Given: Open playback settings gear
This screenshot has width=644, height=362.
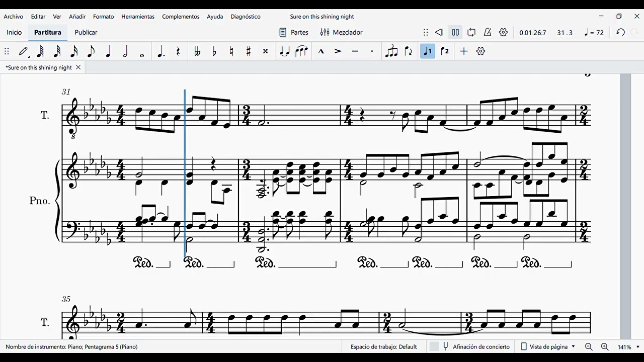Looking at the screenshot, I should pyautogui.click(x=504, y=32).
